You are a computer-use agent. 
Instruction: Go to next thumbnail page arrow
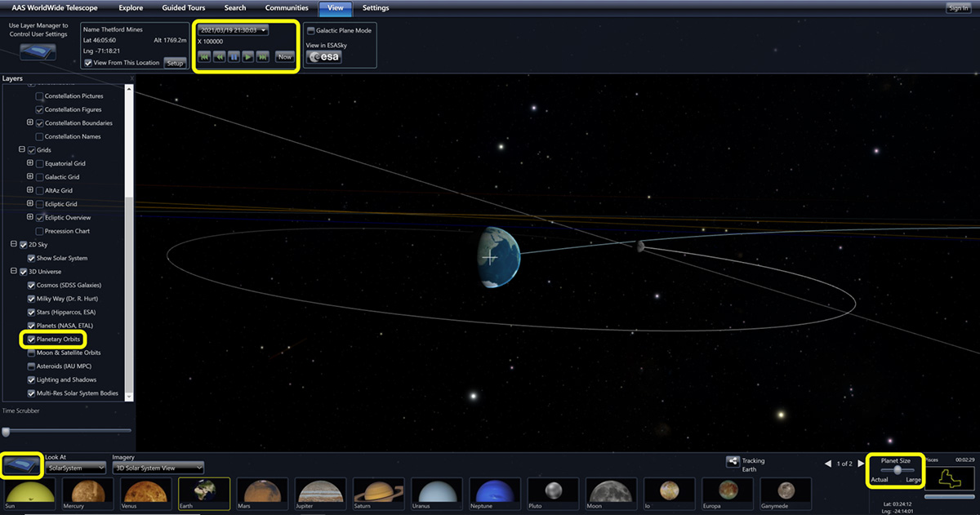(861, 464)
